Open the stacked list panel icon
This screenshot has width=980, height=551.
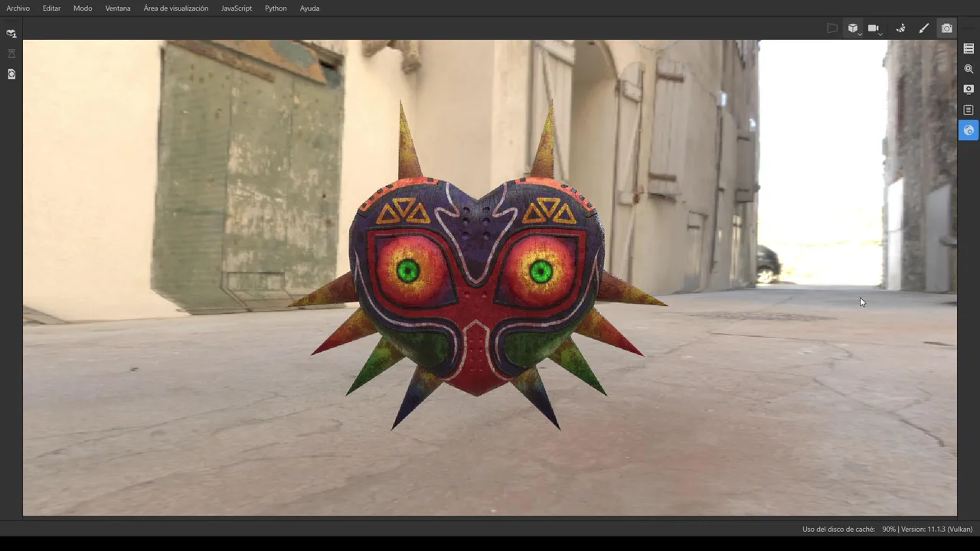click(969, 48)
